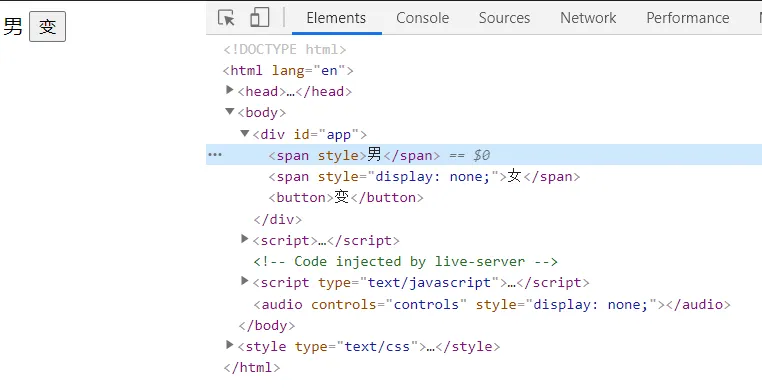Expand the first script element
This screenshot has height=389, width=762.
pyautogui.click(x=245, y=239)
